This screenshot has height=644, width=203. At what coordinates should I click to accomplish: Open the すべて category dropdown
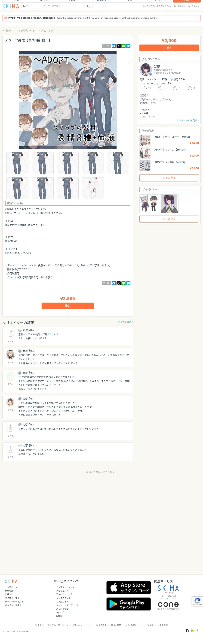coord(32,6)
